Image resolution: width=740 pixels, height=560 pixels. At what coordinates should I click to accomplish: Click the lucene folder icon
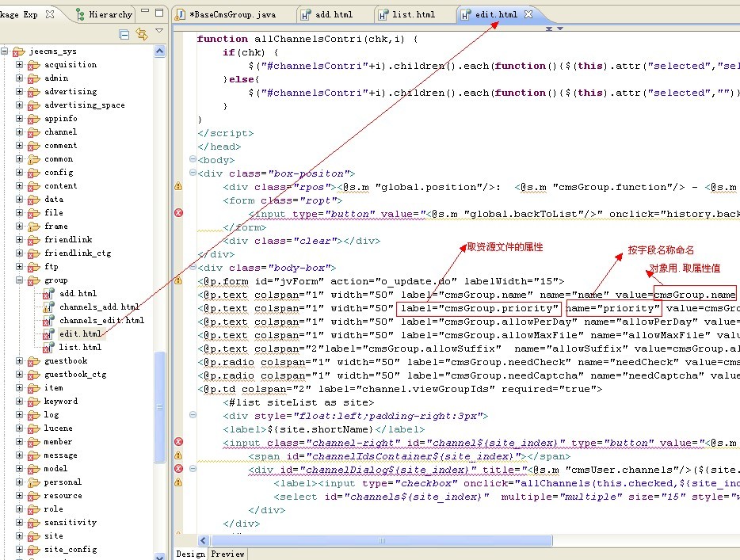click(33, 429)
